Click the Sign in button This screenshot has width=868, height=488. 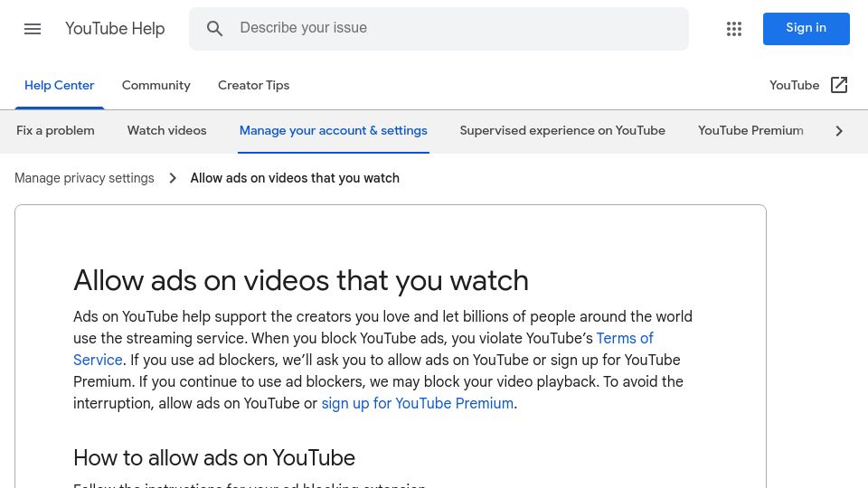806,29
